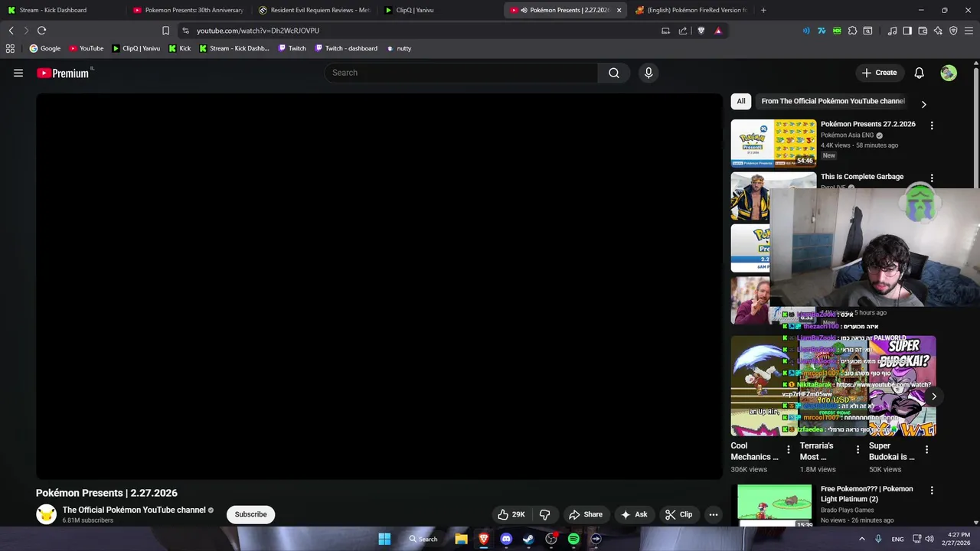Open YouTube bookmark in bookmarks bar

click(87, 48)
